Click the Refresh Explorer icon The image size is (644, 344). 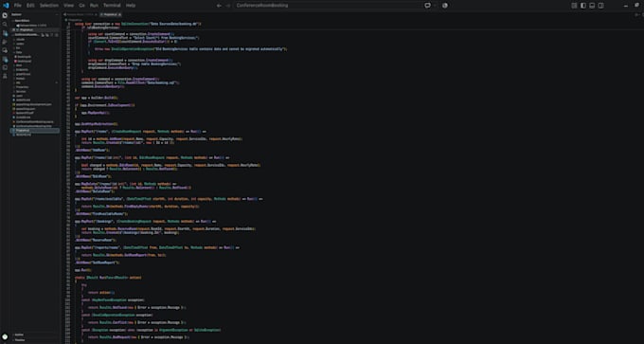pos(52,35)
